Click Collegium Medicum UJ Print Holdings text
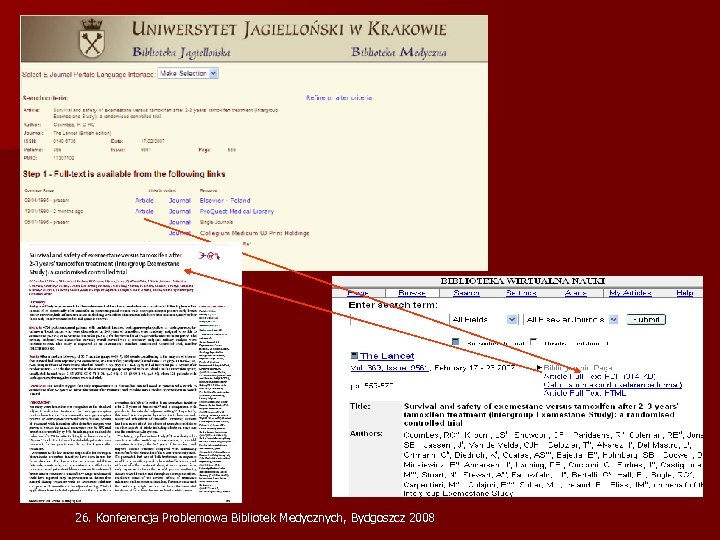720x540 pixels. click(x=254, y=233)
